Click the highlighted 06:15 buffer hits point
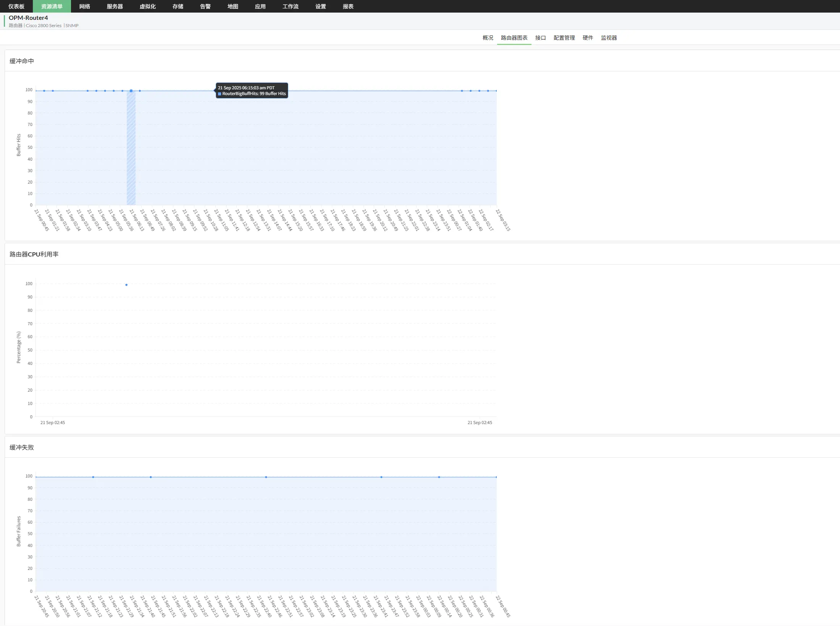Viewport: 840px width, 626px height. tap(131, 91)
